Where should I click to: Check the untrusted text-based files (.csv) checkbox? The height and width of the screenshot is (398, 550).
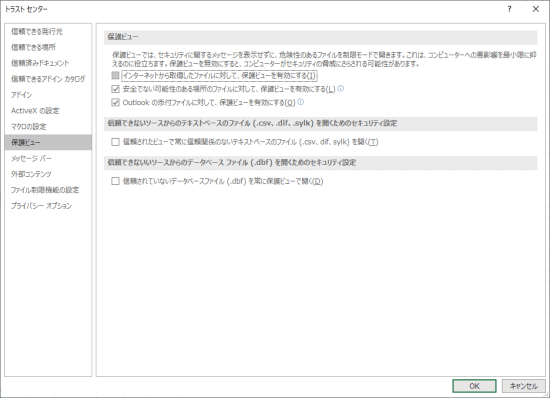click(115, 142)
